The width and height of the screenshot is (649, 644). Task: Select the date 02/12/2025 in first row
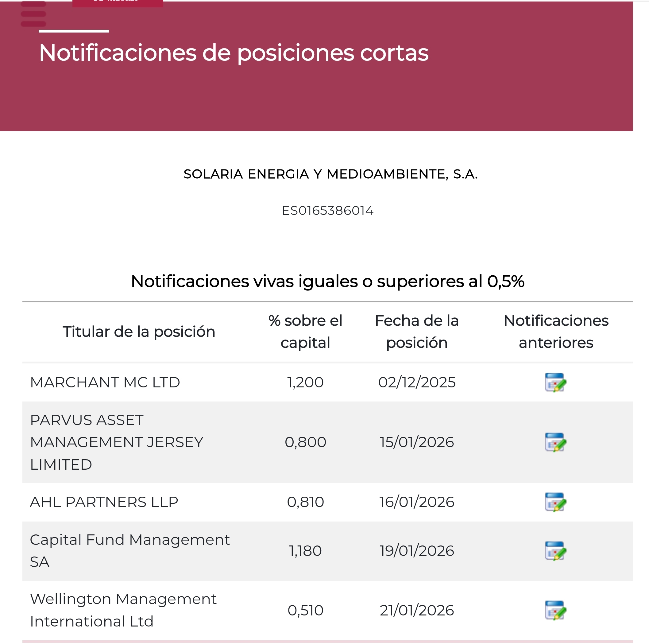(x=416, y=382)
